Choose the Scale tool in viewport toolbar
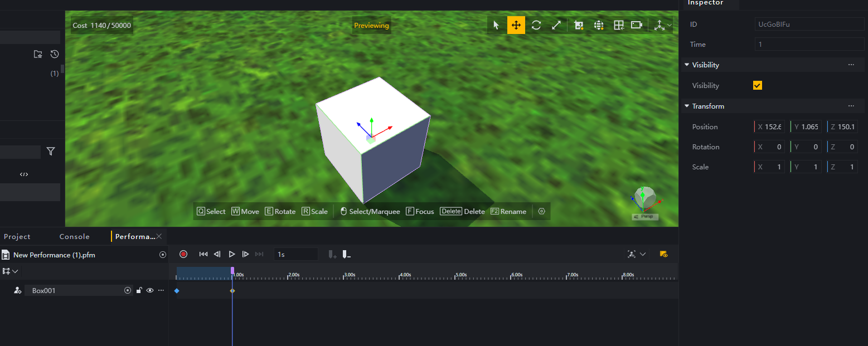This screenshot has height=346, width=868. click(556, 25)
